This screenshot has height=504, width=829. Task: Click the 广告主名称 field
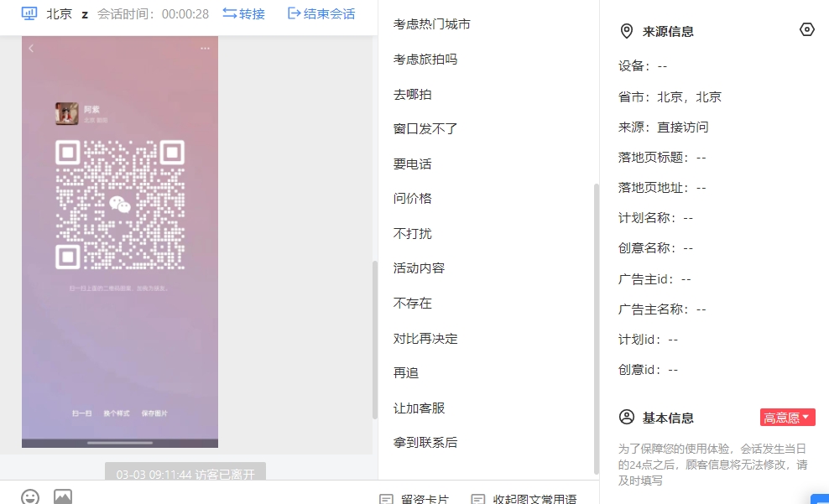point(662,309)
